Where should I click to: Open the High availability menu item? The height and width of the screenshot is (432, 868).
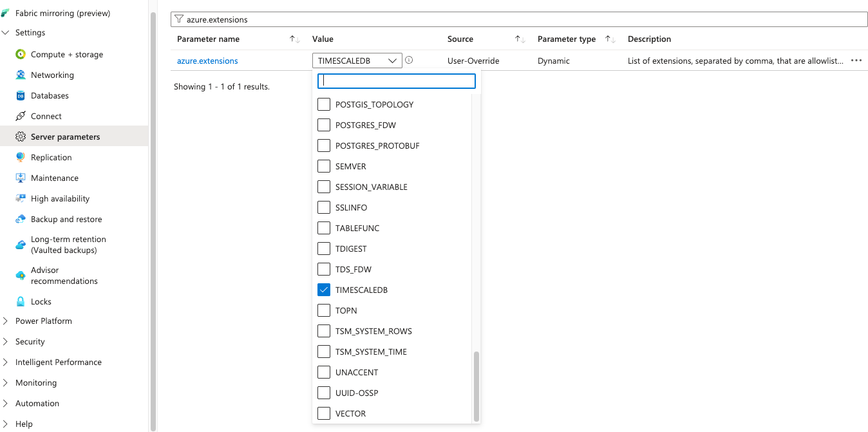[x=60, y=199]
